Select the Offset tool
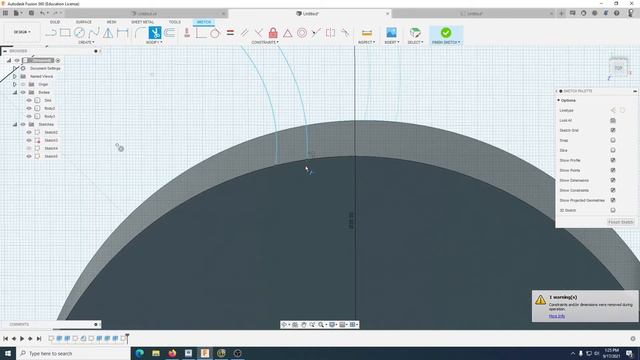Image resolution: width=640 pixels, height=360 pixels. click(x=170, y=33)
